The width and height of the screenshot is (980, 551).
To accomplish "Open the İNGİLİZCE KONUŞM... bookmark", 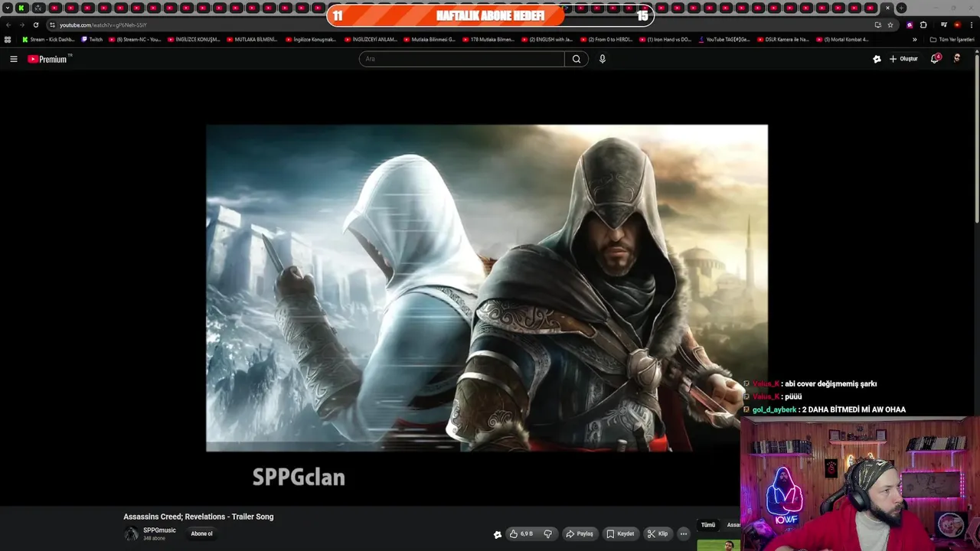I will 193,39.
